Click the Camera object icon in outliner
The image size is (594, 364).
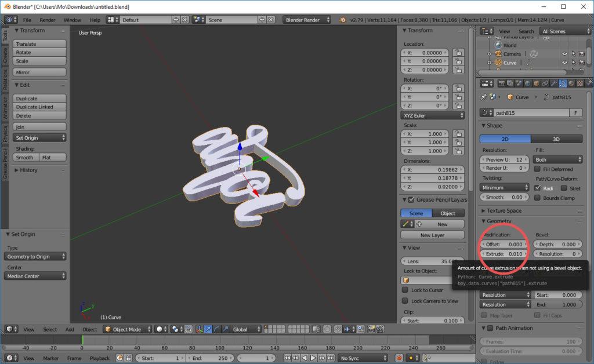498,54
